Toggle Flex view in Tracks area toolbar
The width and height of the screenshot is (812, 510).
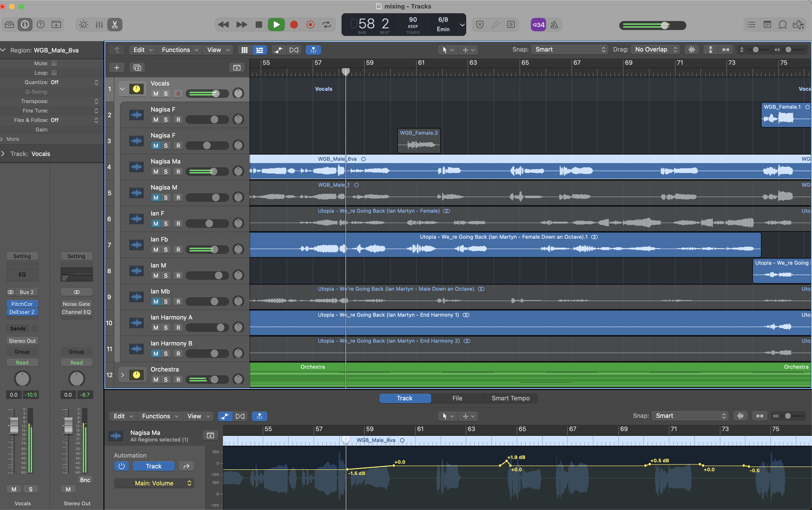(294, 50)
